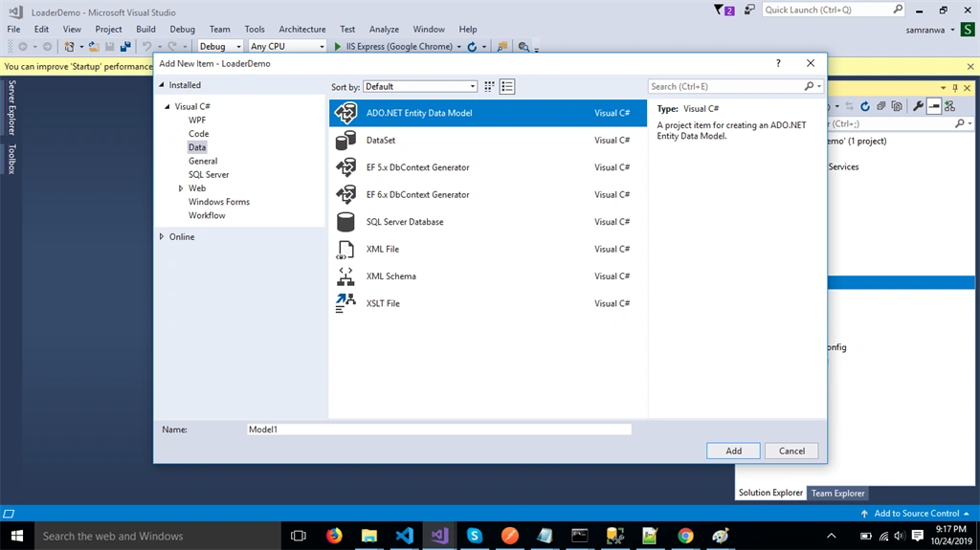Screen dimensions: 980x550
Task: Select the General category
Action: [x=203, y=162]
